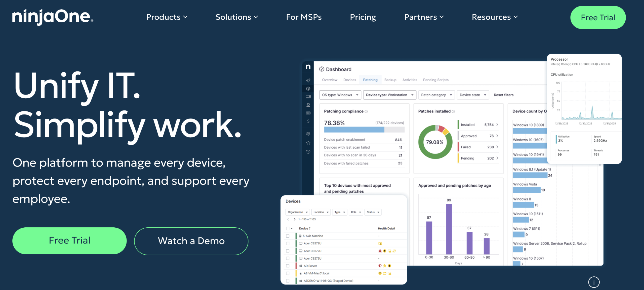644x290 pixels.
Task: Open the Status filter in Devices panel
Action: (373, 212)
